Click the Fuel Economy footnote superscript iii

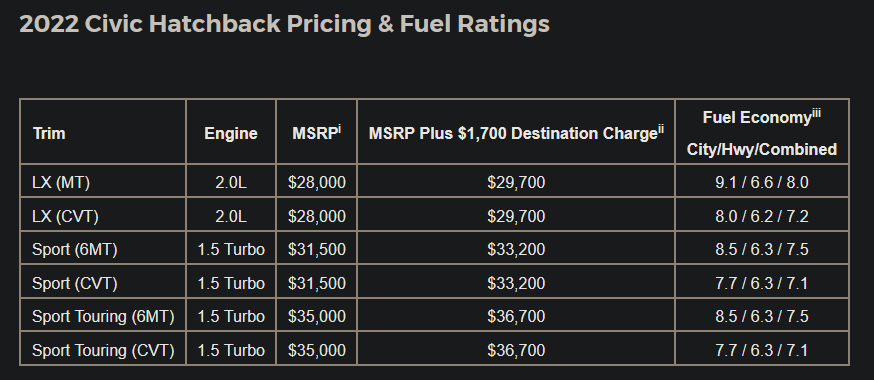click(x=815, y=113)
